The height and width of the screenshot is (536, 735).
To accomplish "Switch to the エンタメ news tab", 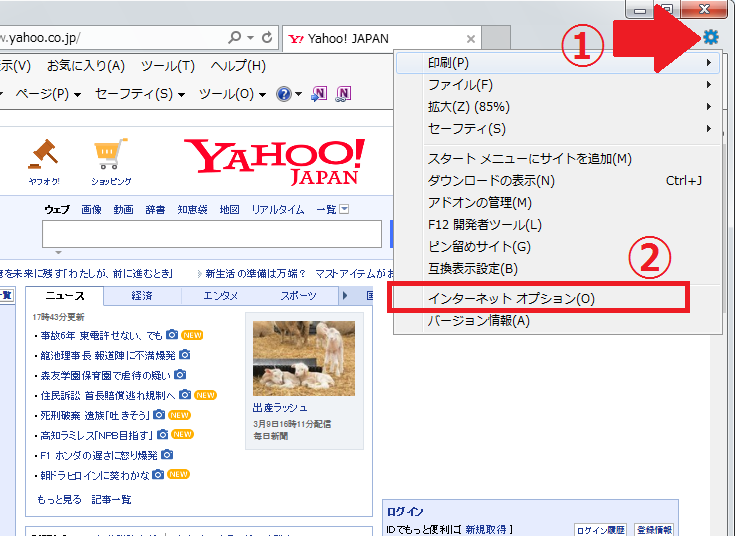I will (220, 296).
